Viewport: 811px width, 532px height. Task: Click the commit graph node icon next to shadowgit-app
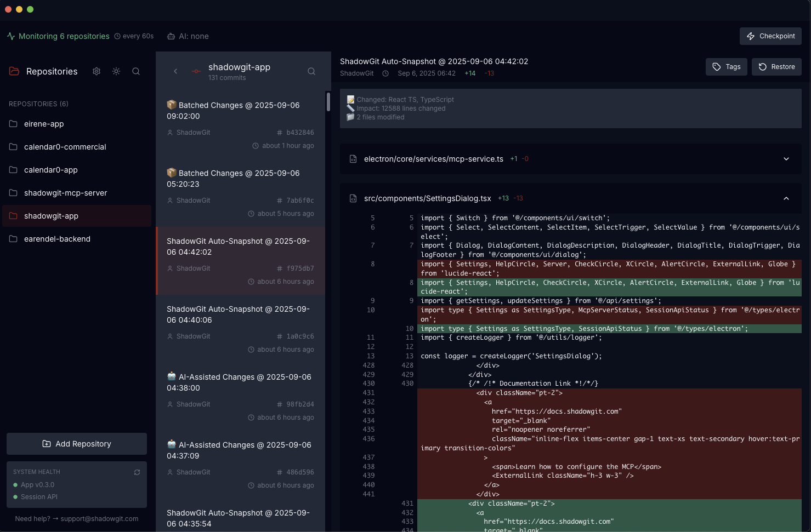coord(196,71)
